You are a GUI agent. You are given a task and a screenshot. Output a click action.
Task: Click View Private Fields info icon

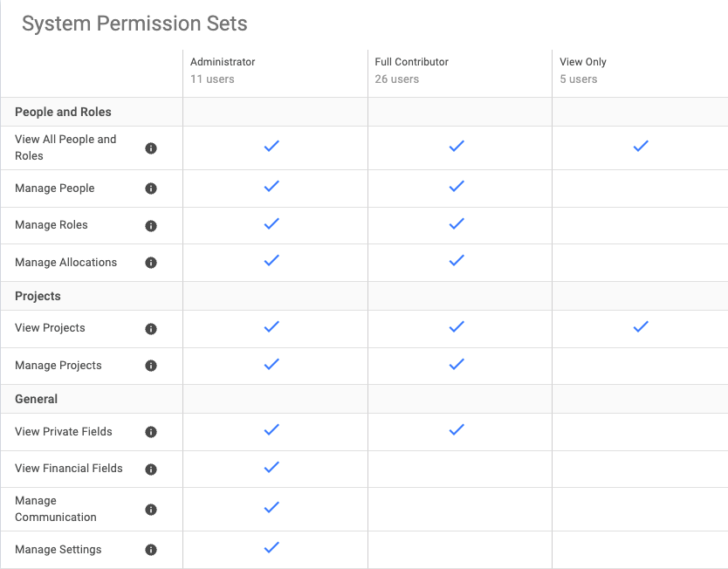(151, 432)
